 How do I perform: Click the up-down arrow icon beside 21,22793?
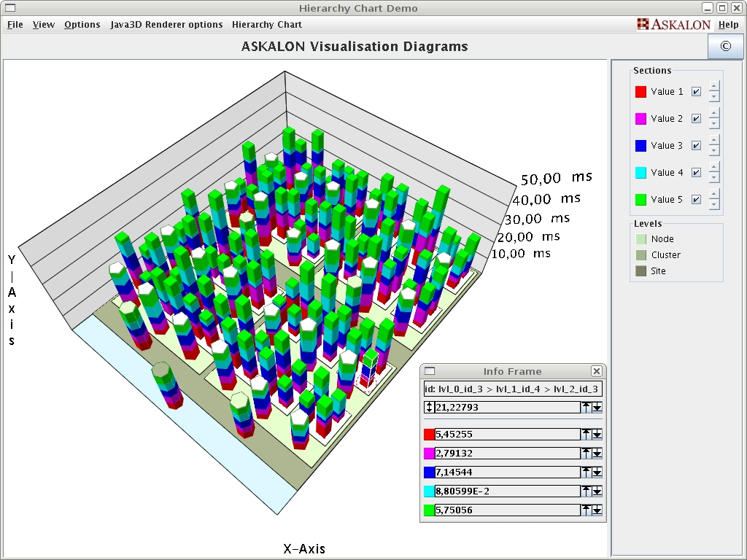pyautogui.click(x=429, y=407)
